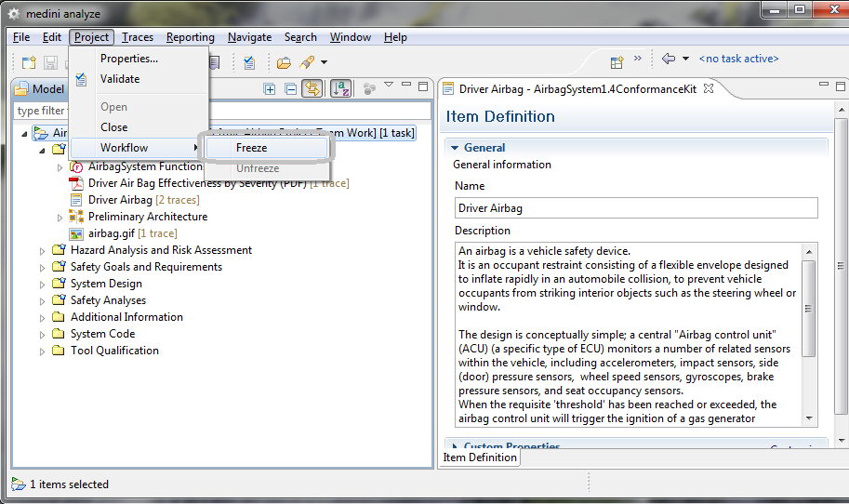Viewport: 849px width, 504px height.
Task: Click the Collapse All icon in Model panel
Action: click(x=290, y=88)
